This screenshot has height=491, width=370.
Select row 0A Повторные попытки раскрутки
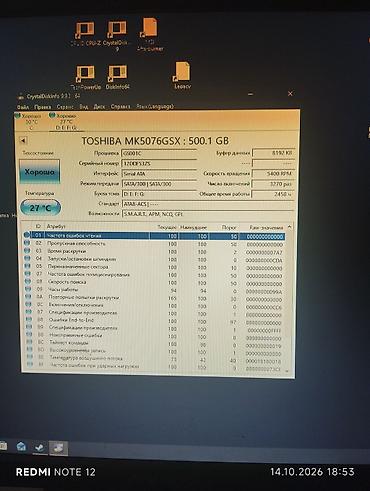pos(154,298)
